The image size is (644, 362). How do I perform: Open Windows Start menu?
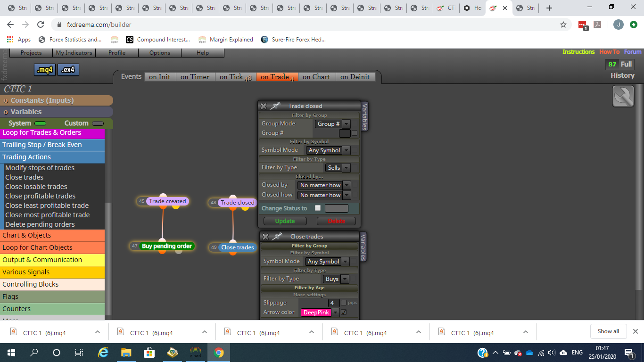[11, 352]
